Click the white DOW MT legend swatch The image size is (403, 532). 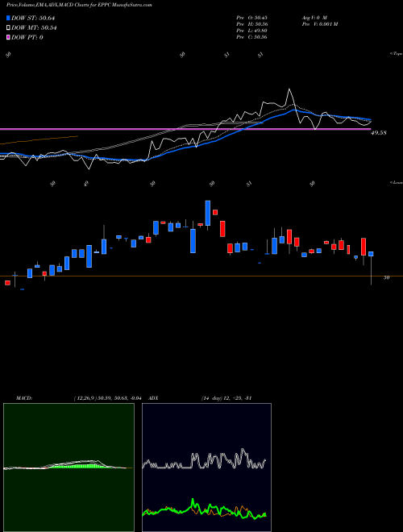click(x=8, y=27)
